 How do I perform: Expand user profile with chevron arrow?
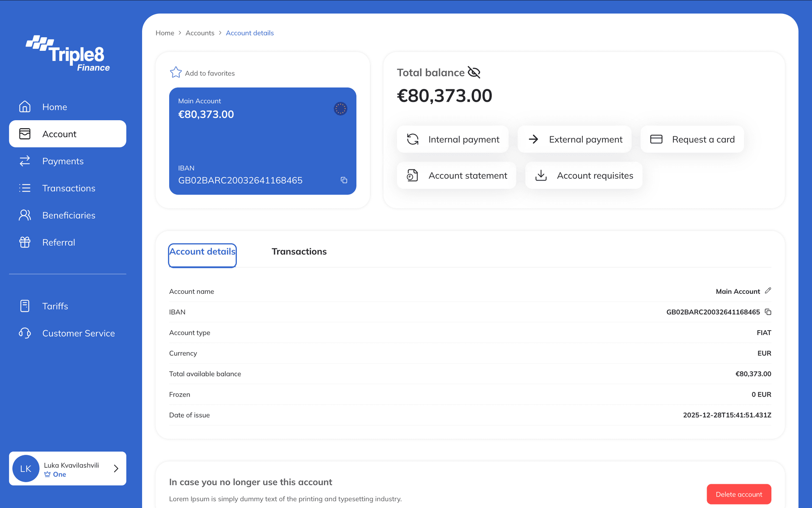coord(116,469)
